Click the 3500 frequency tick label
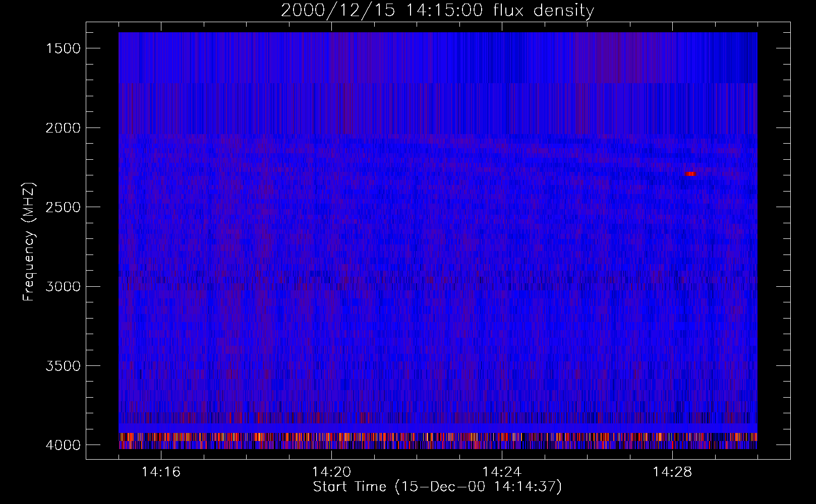Screen dimensions: 816x504 point(63,366)
